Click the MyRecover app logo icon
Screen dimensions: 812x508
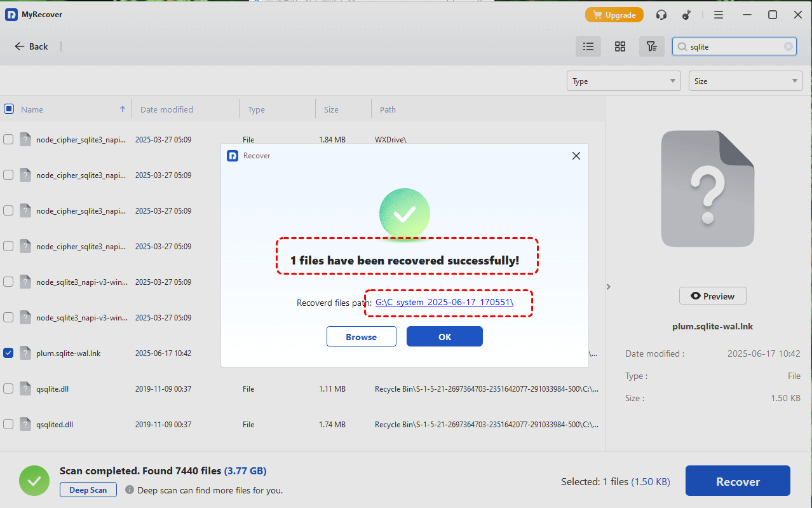point(11,15)
